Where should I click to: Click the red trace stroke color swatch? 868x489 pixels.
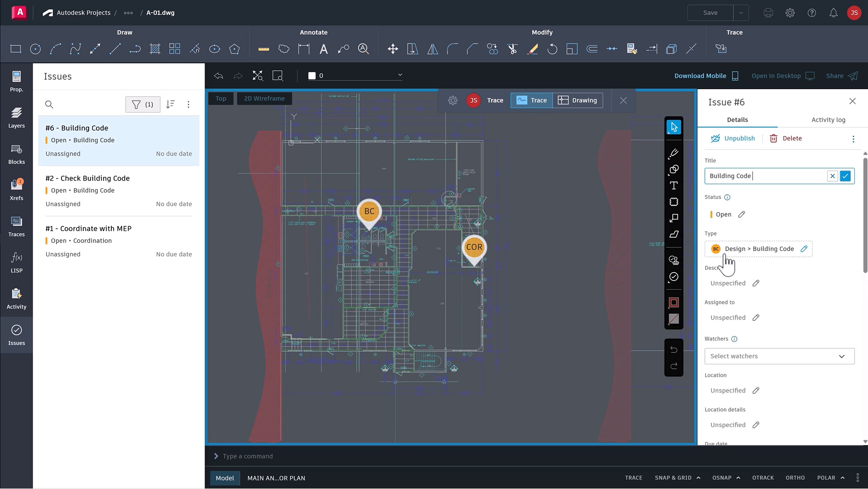(674, 302)
